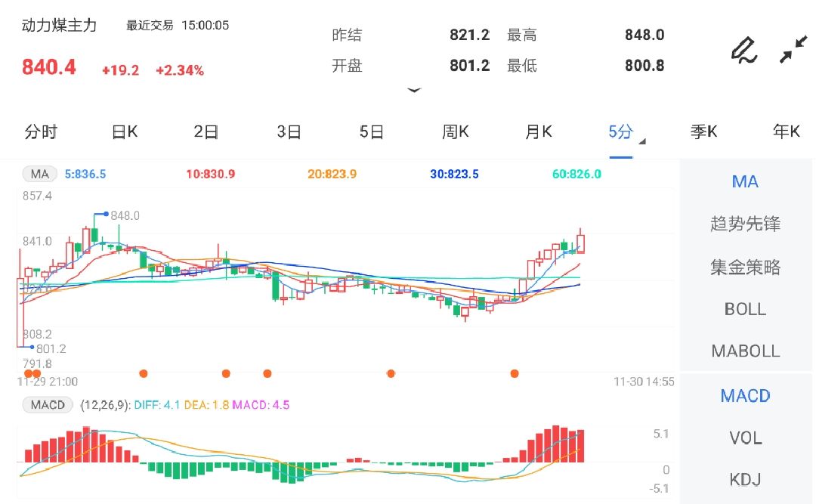Open the 月K chart tab
This screenshot has width=816, height=504.
[539, 131]
